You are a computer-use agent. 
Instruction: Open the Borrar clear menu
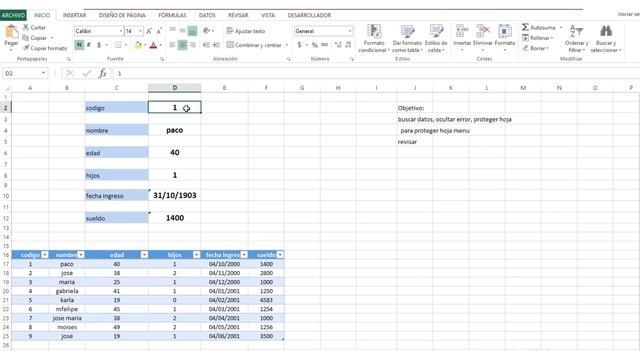point(536,48)
